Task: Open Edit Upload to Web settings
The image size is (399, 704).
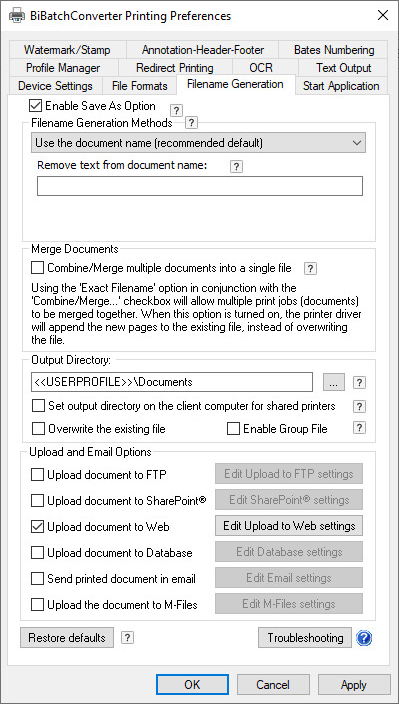Action: 289,526
